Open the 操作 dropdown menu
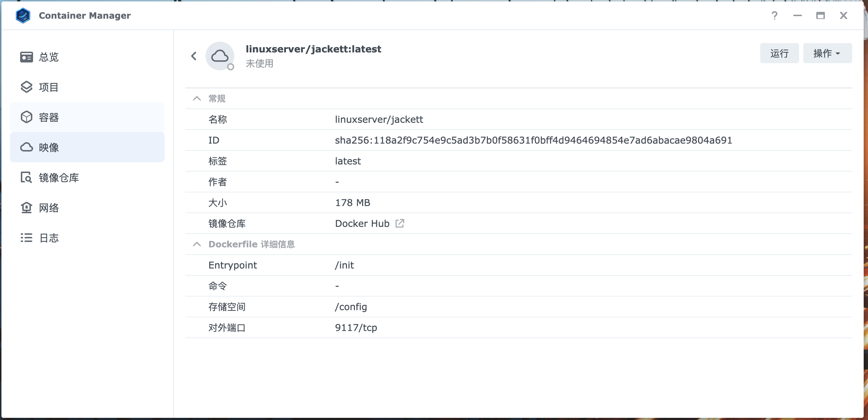868x420 pixels. coord(827,53)
